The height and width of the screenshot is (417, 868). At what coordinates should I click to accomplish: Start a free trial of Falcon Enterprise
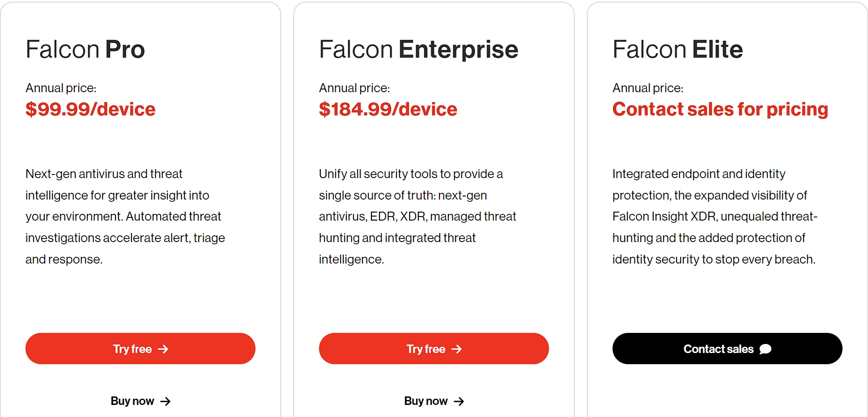pyautogui.click(x=434, y=349)
